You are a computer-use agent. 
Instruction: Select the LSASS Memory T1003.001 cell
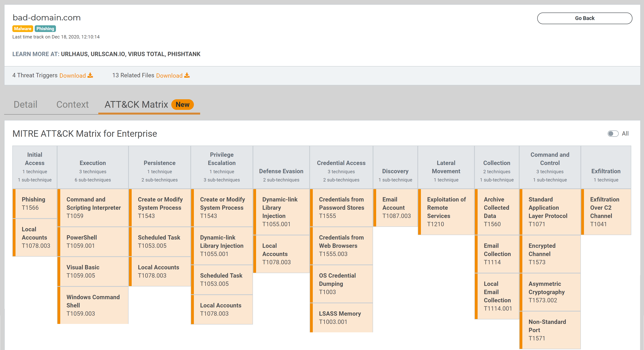tap(341, 317)
